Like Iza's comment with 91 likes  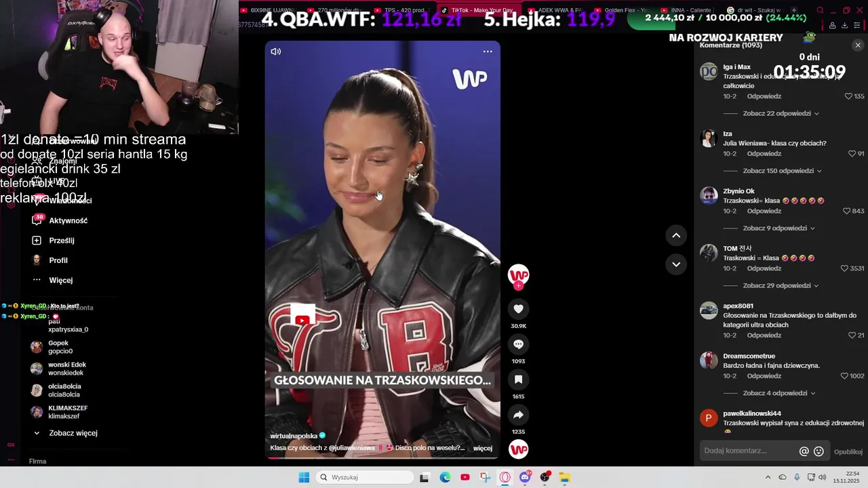(852, 154)
